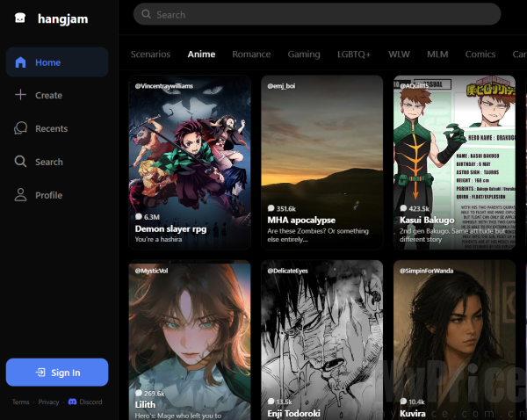Click the sign-in arrow icon

(x=40, y=373)
